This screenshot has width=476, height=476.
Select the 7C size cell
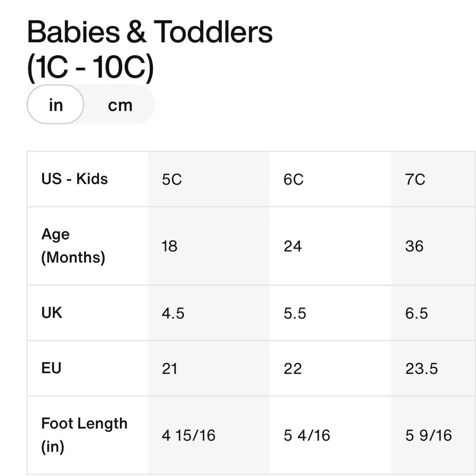click(434, 179)
